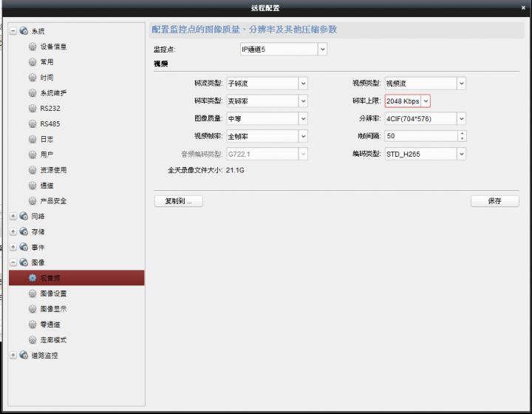Close the 远程配置 window

523,7
